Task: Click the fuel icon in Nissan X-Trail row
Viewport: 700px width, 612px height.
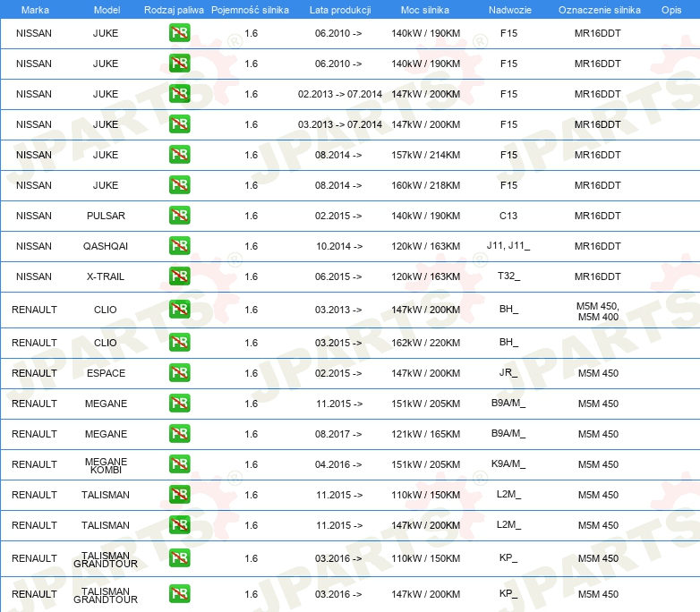Action: point(179,276)
